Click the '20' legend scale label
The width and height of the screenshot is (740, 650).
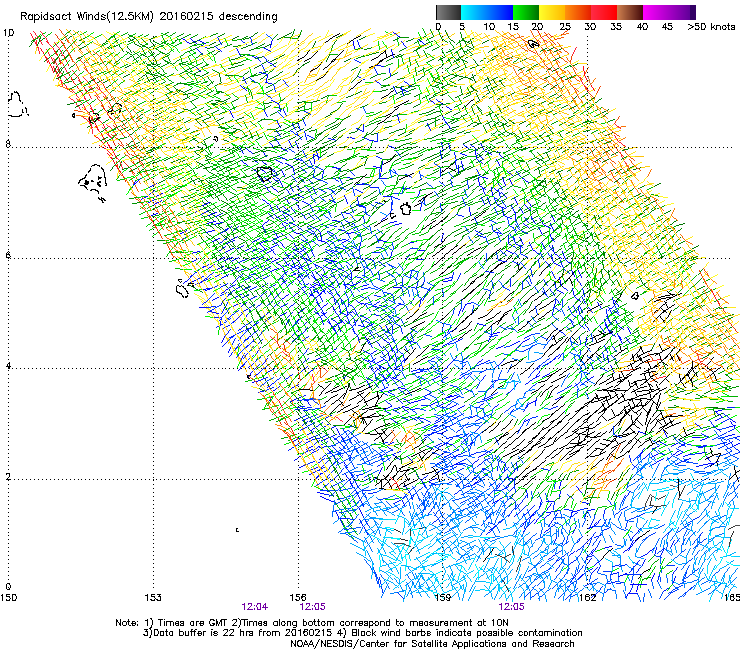pos(537,27)
